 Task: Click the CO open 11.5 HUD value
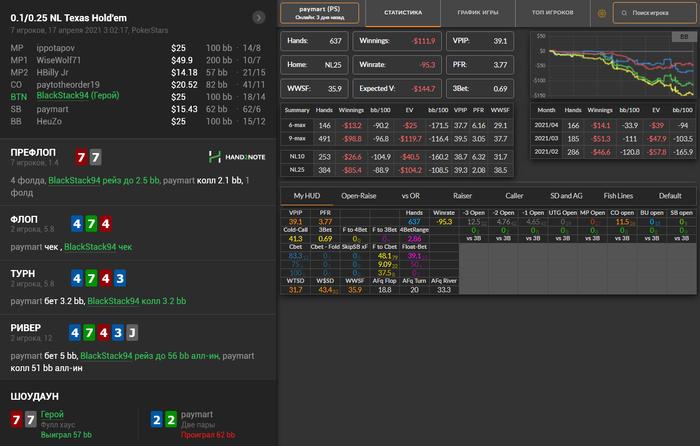click(622, 222)
